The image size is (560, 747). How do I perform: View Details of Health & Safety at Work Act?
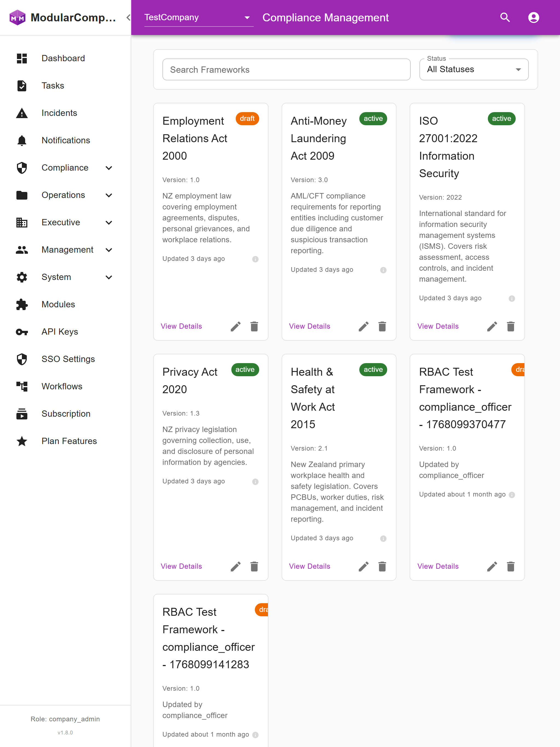pyautogui.click(x=310, y=566)
